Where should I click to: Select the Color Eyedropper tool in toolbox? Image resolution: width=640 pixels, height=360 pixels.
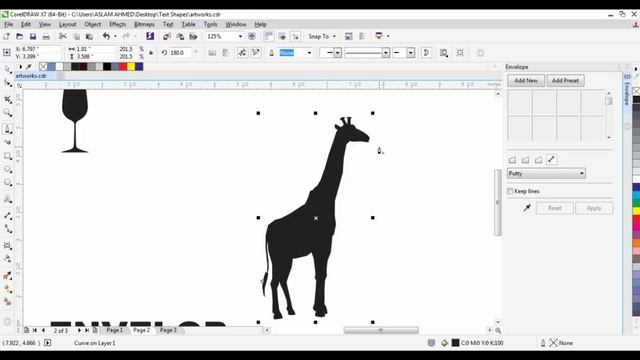pyautogui.click(x=7, y=276)
